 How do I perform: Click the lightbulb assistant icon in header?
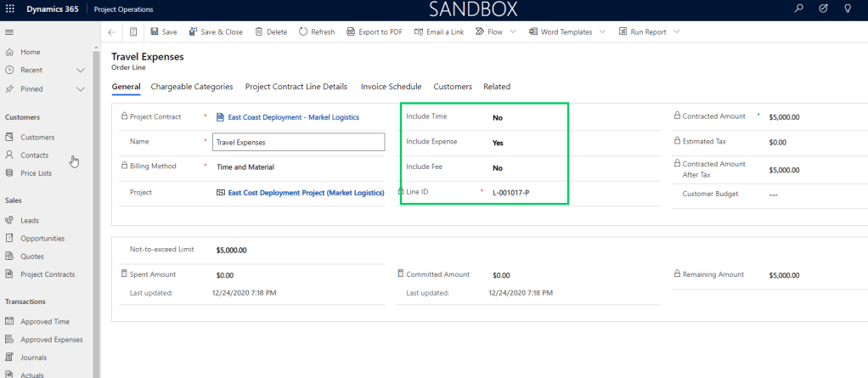(847, 9)
